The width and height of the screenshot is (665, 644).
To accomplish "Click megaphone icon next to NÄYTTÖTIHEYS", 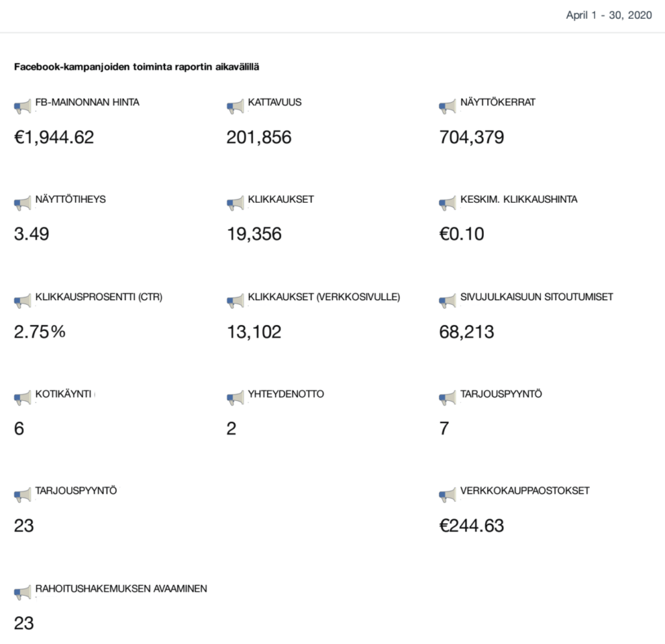I will 22,203.
